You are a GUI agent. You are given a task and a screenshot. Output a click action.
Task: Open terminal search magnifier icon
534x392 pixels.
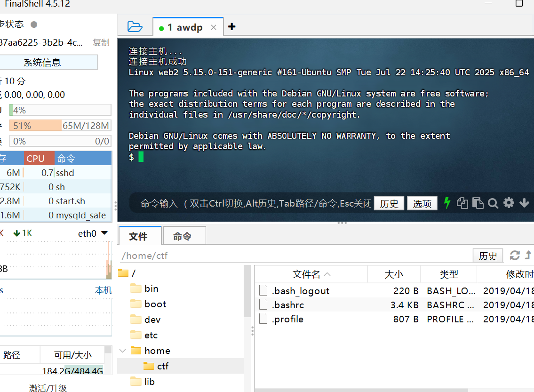[493, 203]
